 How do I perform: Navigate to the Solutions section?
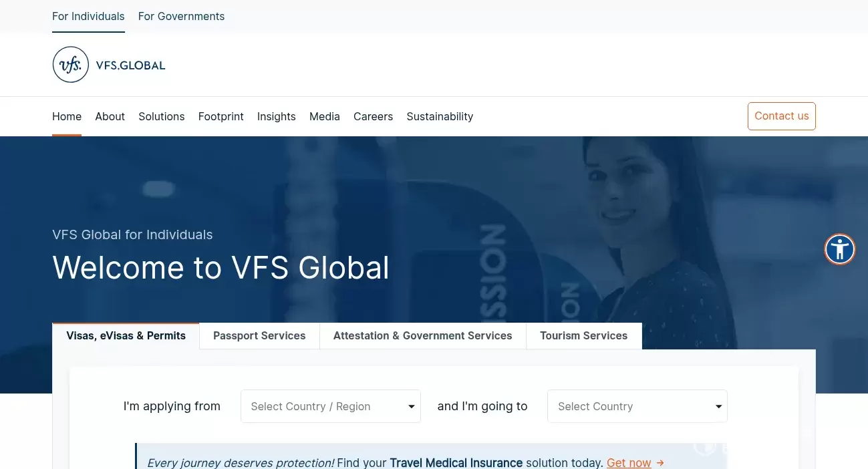pos(161,116)
